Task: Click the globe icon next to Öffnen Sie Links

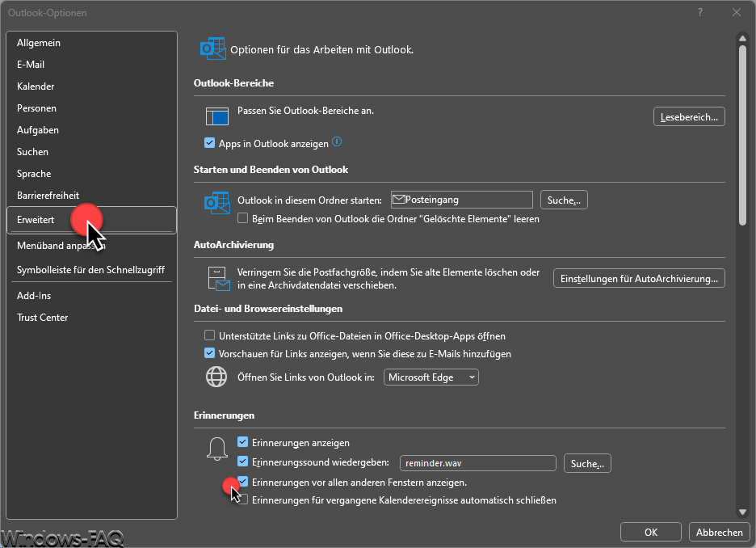Action: 216,377
